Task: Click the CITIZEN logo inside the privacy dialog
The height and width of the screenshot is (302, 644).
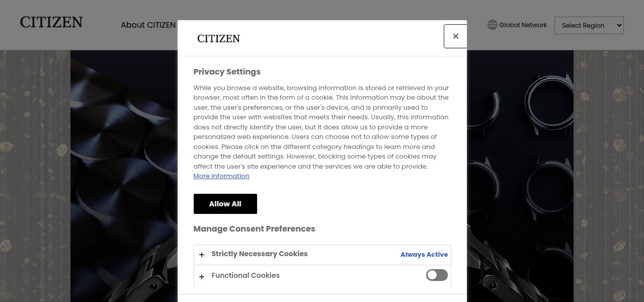Action: pos(218,38)
